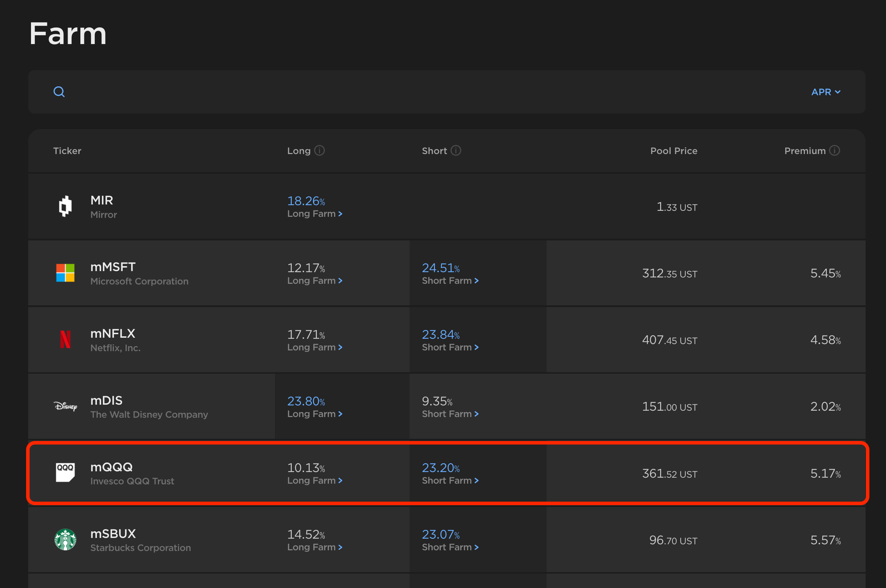Screen dimensions: 886x588
Task: Click the 14.52% mSBUX long APR
Action: [x=306, y=534]
